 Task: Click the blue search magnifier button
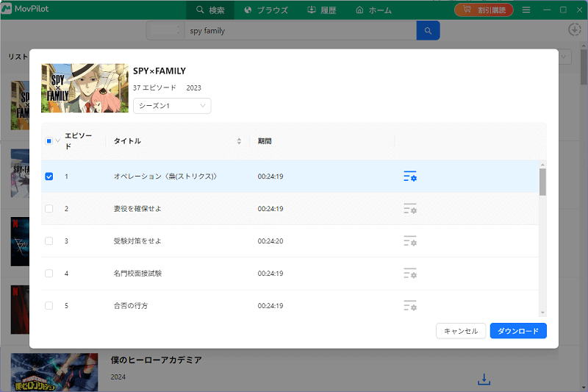(428, 31)
